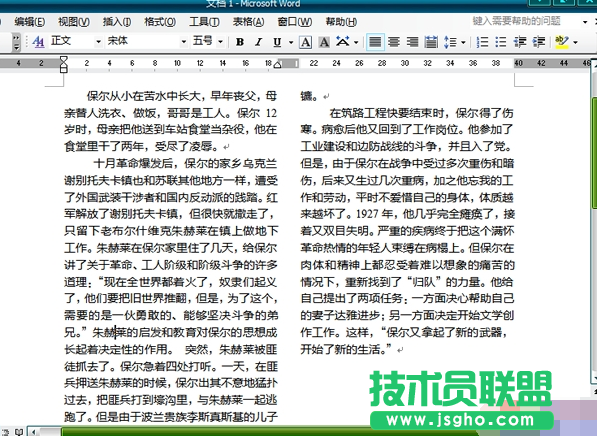
Task: Open the font size dropdown showing 五号
Action: click(x=220, y=42)
